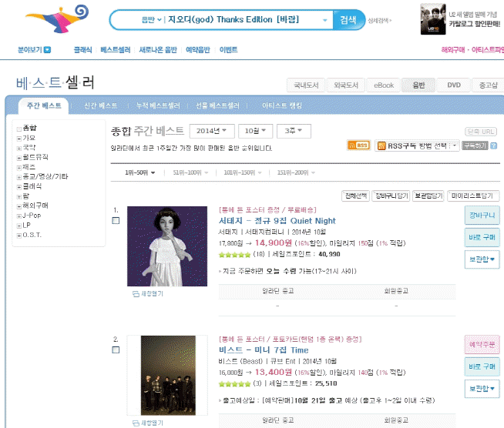Click 바로 구매 for Quiet Night
Viewport: 504px width, 428px height.
(482, 237)
